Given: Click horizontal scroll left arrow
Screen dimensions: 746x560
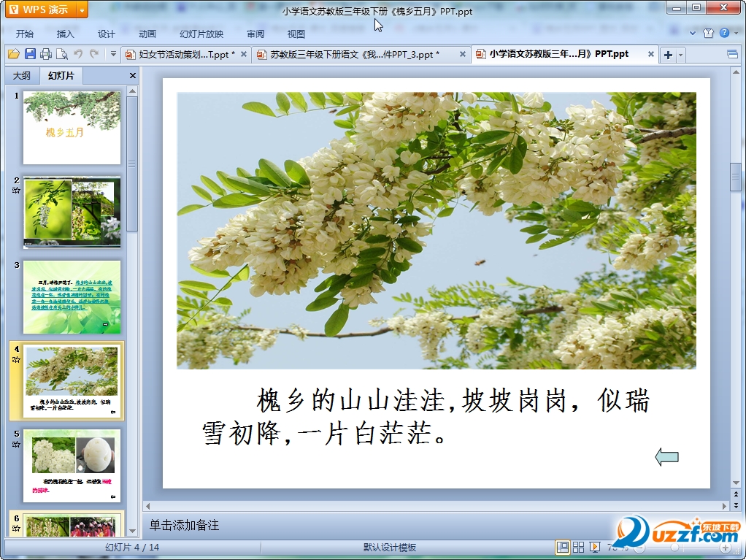Looking at the screenshot, I should click(x=148, y=506).
